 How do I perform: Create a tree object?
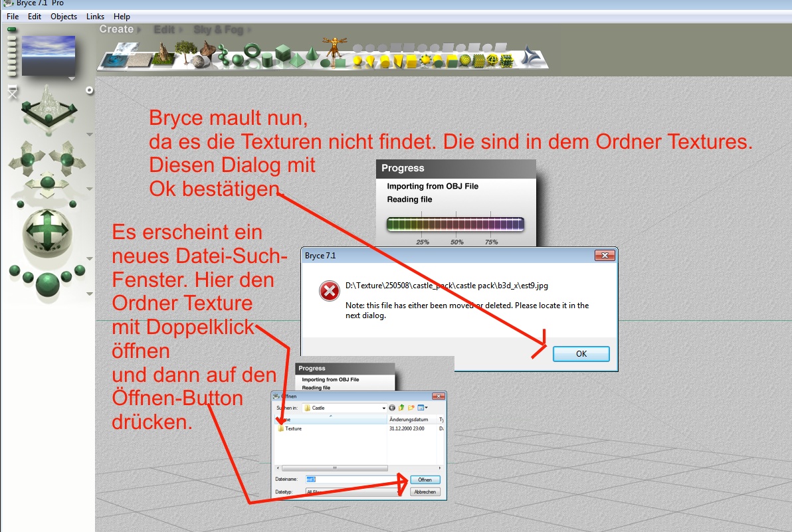coord(185,52)
